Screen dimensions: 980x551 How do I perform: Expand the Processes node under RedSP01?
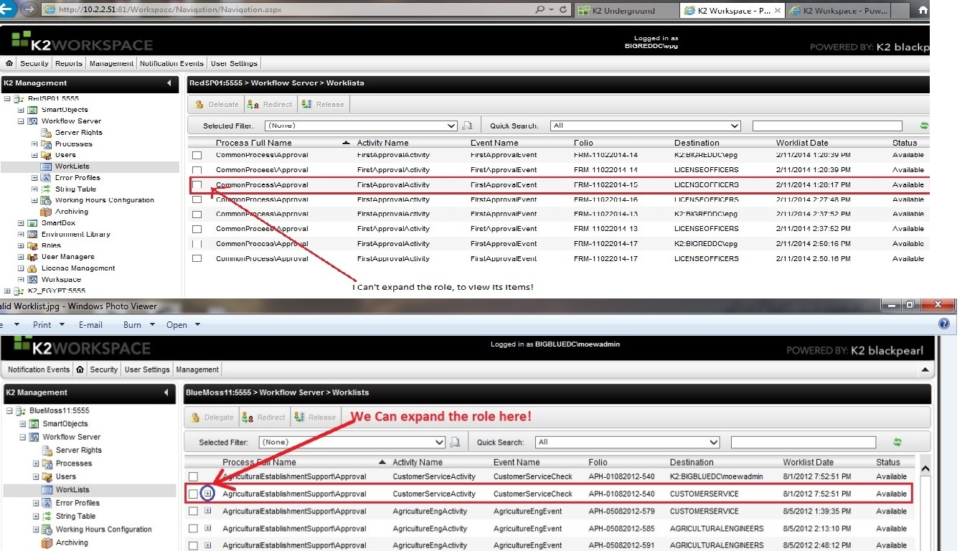(34, 144)
